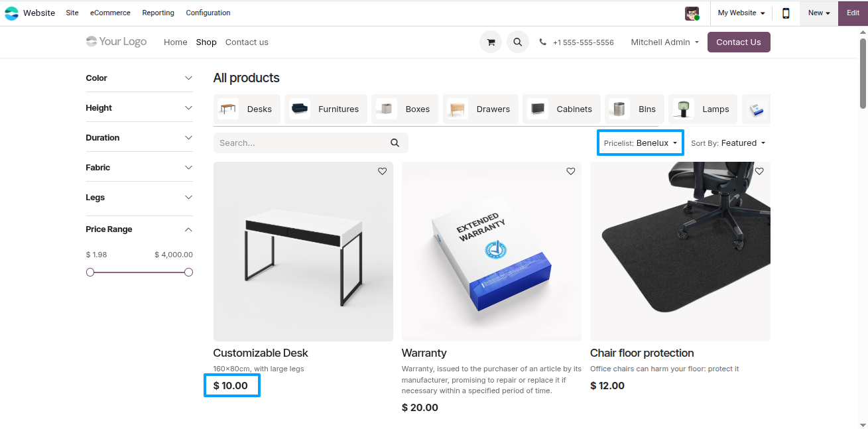This screenshot has height=429, width=868.
Task: Click the header search magnifier icon
Action: tap(518, 42)
